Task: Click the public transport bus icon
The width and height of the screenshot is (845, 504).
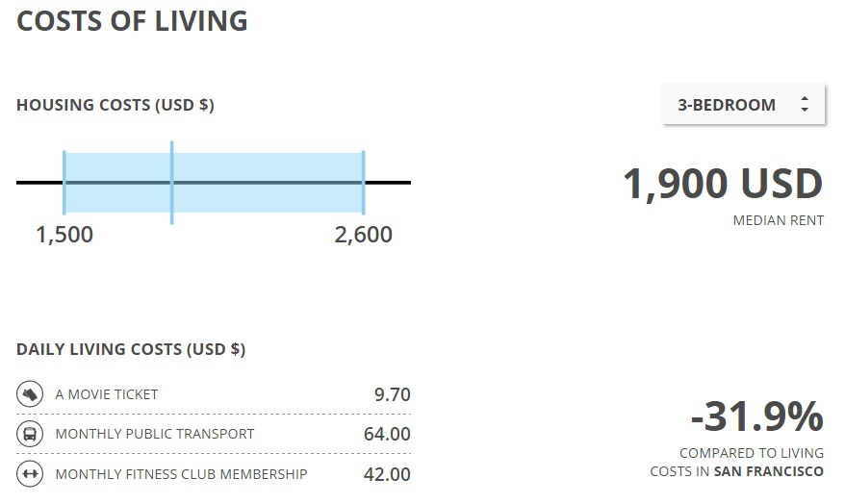Action: (30, 434)
